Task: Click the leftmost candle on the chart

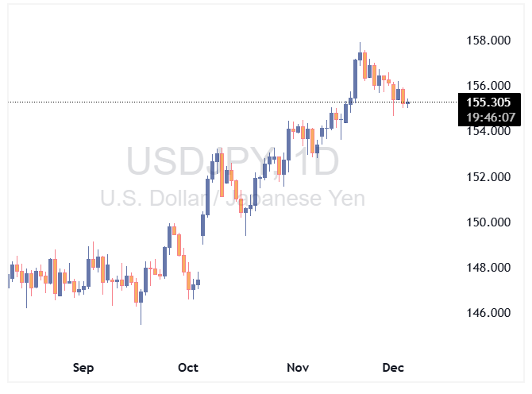Action: [x=9, y=278]
